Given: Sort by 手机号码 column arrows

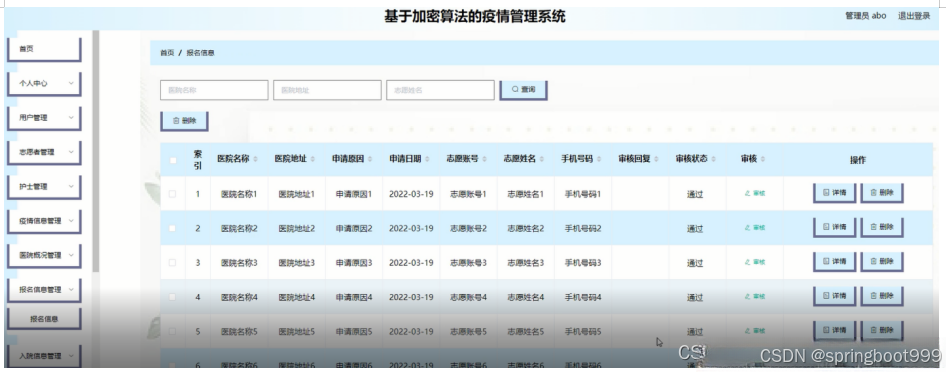Looking at the screenshot, I should coord(599,159).
